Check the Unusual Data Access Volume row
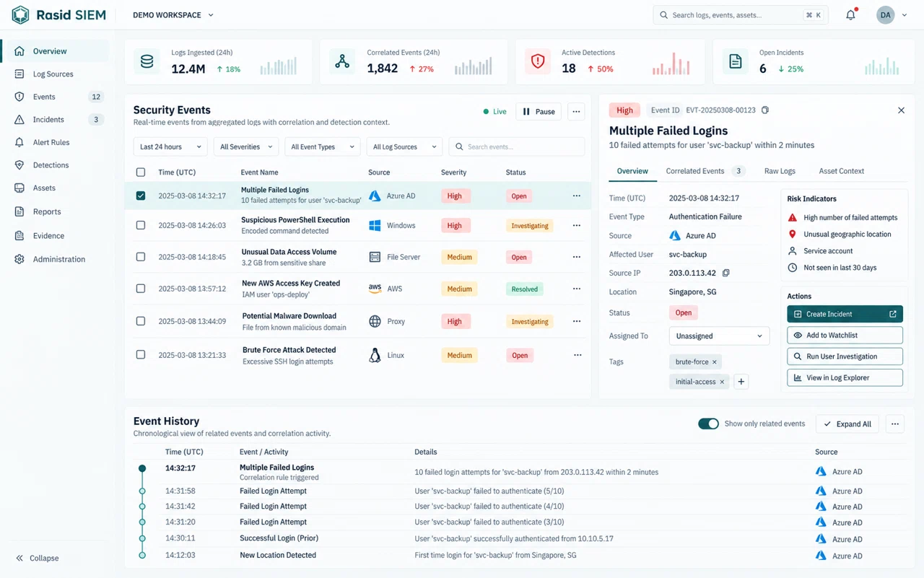Screen dimensions: 924x578 [x=141, y=257]
